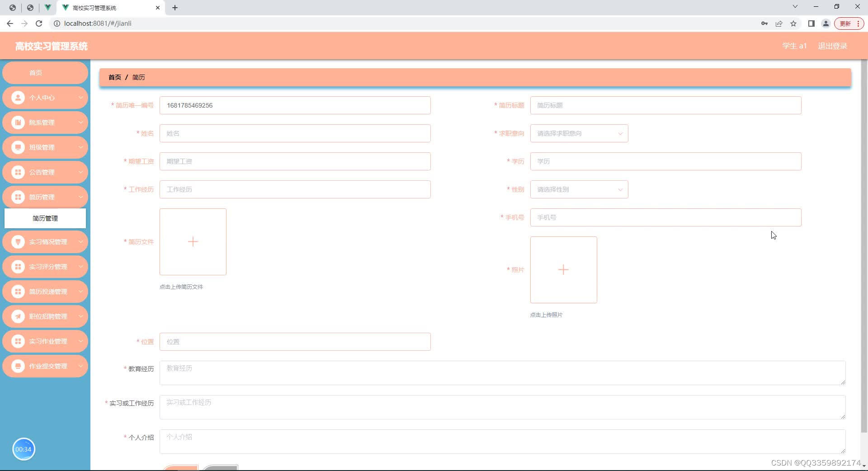Viewport: 868px width, 471px height.
Task: Click the 实习情况管理 sidebar icon
Action: pyautogui.click(x=18, y=242)
